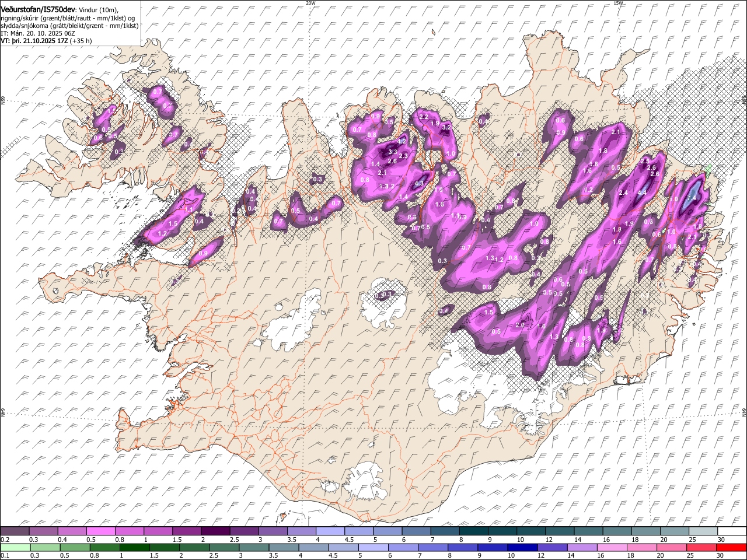Click the 4.3 precipitation value on the map
The width and height of the screenshot is (747, 560).
[418, 184]
